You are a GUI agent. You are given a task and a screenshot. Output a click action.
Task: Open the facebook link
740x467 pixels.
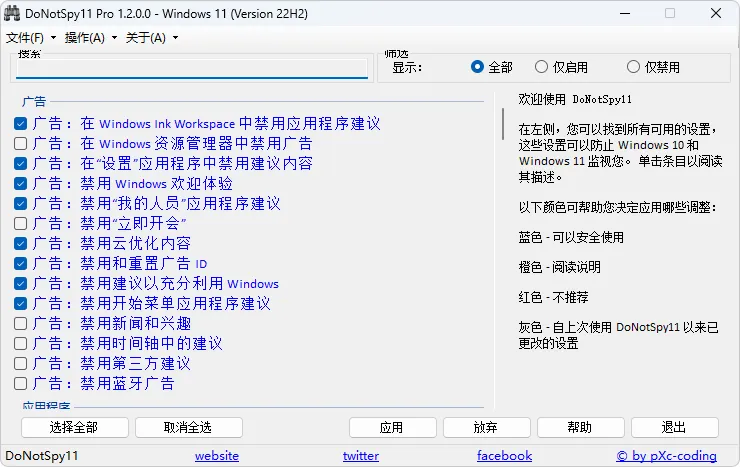tap(505, 456)
